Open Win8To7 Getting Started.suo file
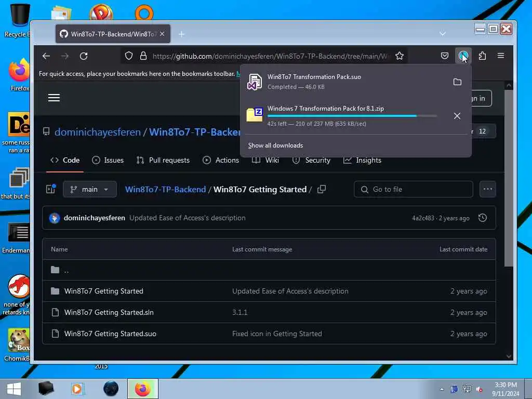532x399 pixels. 110,334
